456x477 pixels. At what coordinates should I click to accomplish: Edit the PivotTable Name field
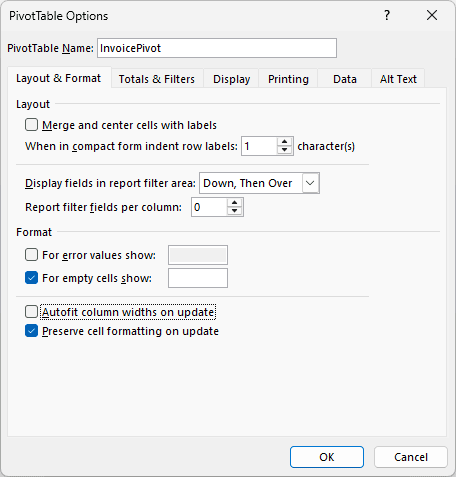pyautogui.click(x=217, y=48)
